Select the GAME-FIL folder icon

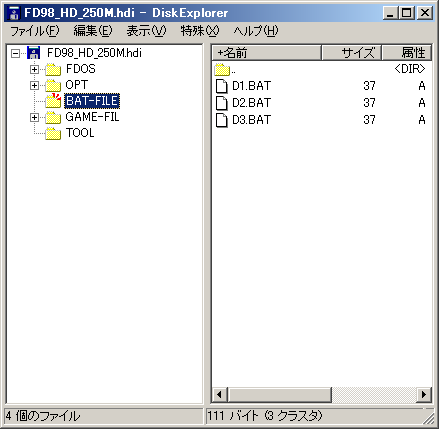click(x=53, y=117)
